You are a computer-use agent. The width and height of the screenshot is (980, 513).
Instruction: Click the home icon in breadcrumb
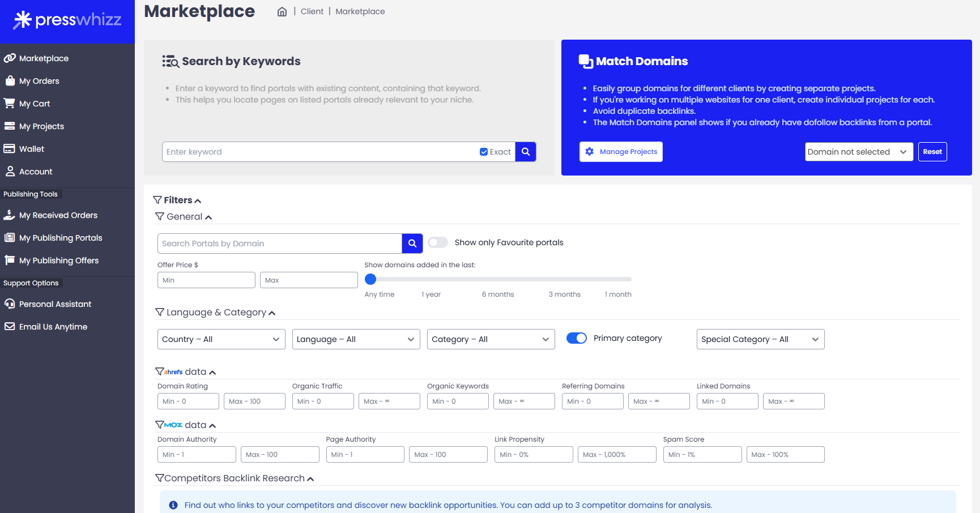pyautogui.click(x=282, y=12)
